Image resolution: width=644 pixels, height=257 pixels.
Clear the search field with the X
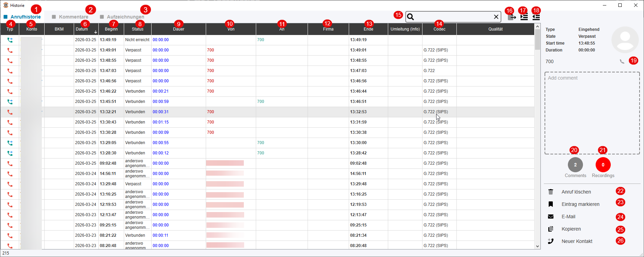pyautogui.click(x=496, y=17)
